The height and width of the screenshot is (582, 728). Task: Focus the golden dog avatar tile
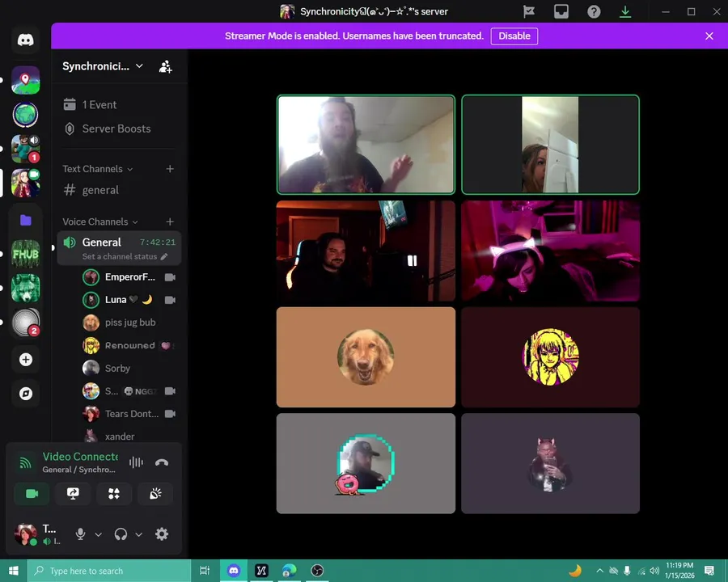pos(366,357)
